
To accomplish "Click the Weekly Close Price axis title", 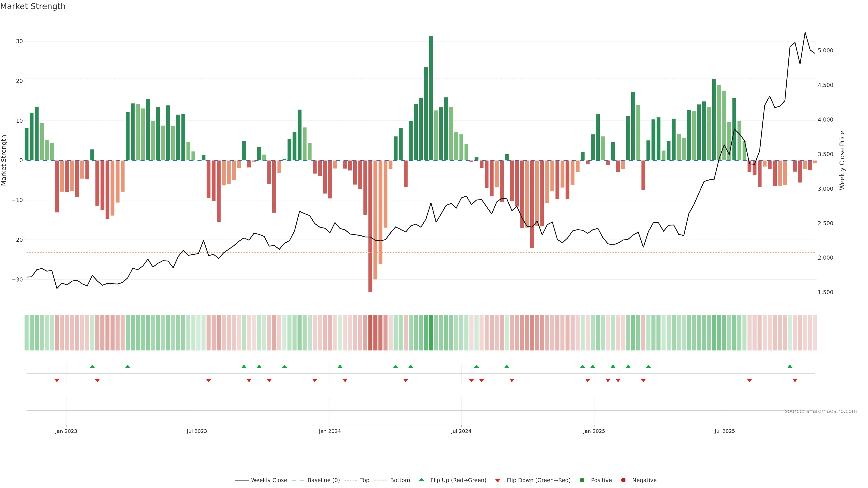I will [x=842, y=160].
